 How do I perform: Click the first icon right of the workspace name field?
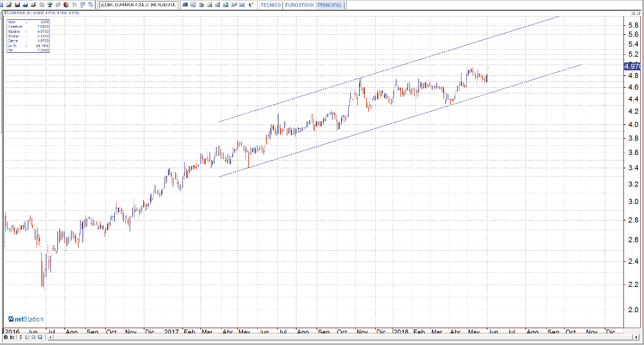coord(186,5)
